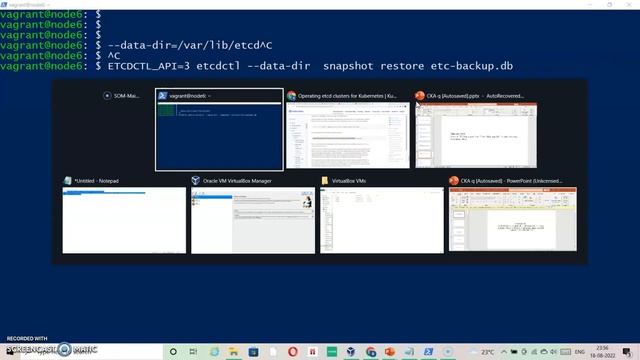Click the 23°C weather widget in taskbar
This screenshot has height=360, width=640.
482,352
